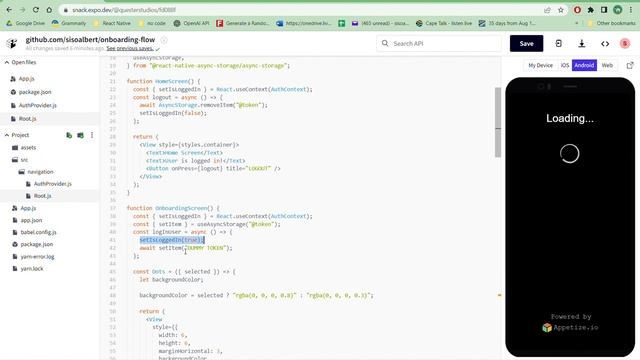Open preview in a new window
Viewport: 640px width, 360px height.
tap(630, 65)
